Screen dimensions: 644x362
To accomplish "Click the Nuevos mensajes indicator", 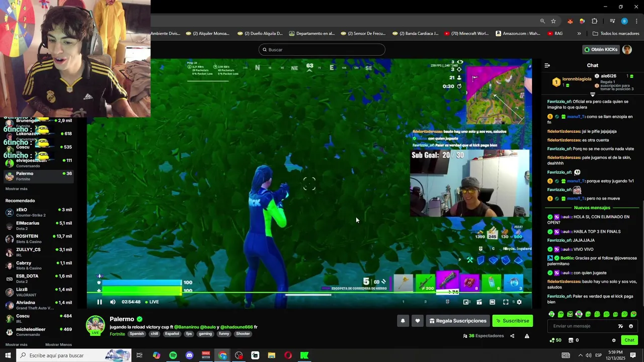I will pyautogui.click(x=592, y=208).
